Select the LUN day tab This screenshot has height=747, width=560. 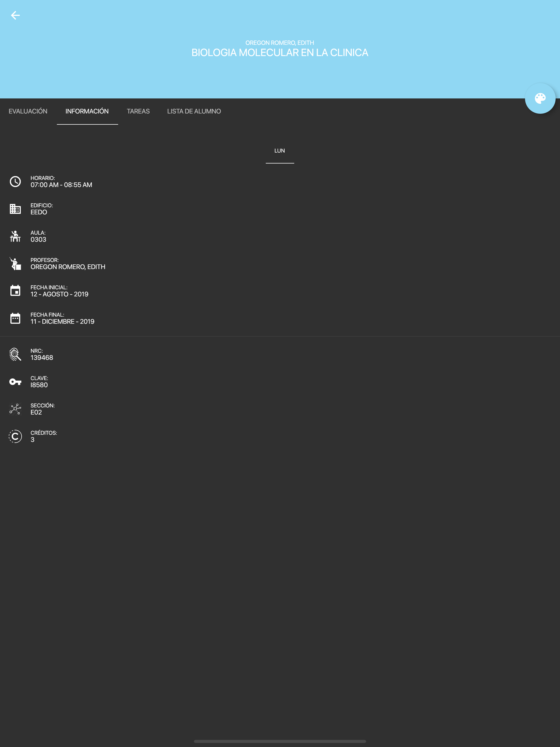coord(280,151)
